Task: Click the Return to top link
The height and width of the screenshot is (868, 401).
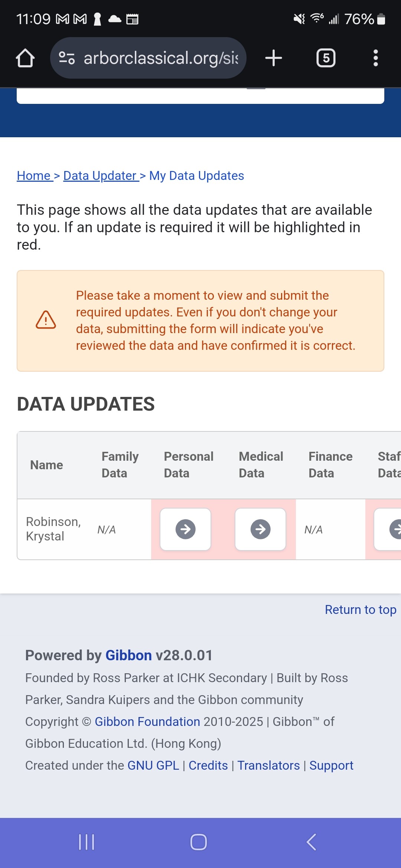Action: pyautogui.click(x=361, y=609)
